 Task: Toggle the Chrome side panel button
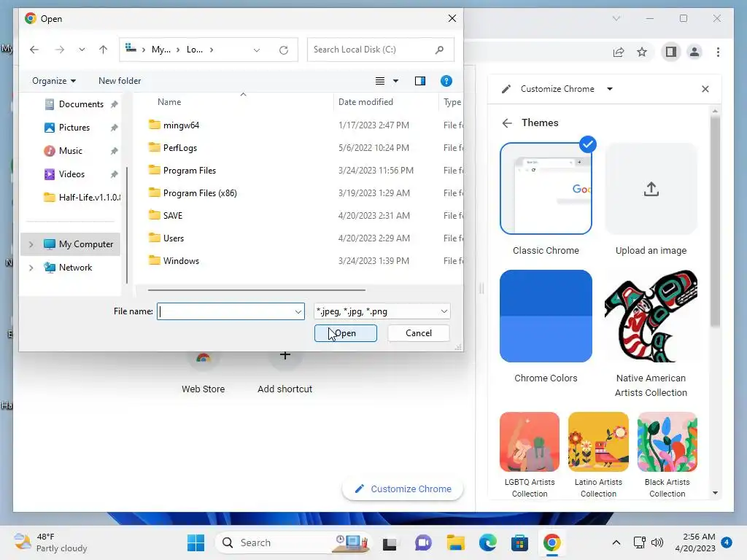click(671, 52)
